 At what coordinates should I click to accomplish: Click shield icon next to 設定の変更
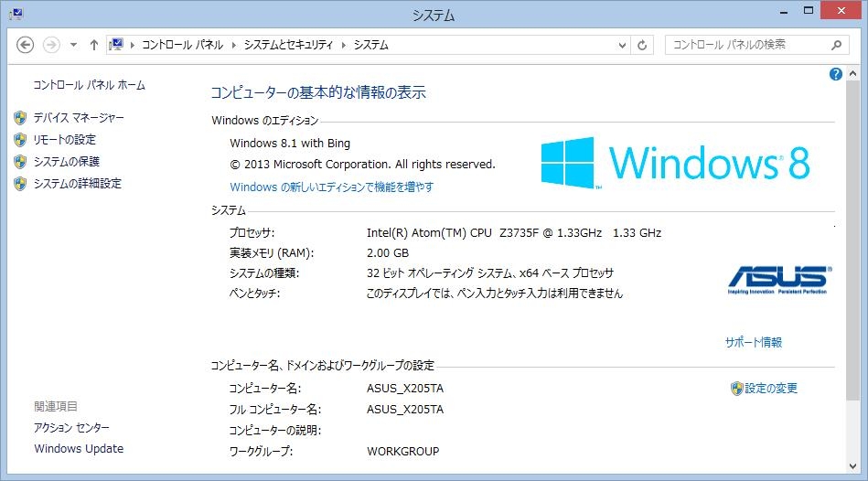pos(737,389)
